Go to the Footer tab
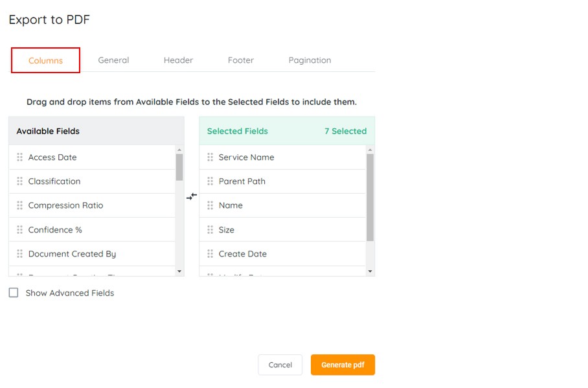The width and height of the screenshot is (588, 388). (x=240, y=60)
